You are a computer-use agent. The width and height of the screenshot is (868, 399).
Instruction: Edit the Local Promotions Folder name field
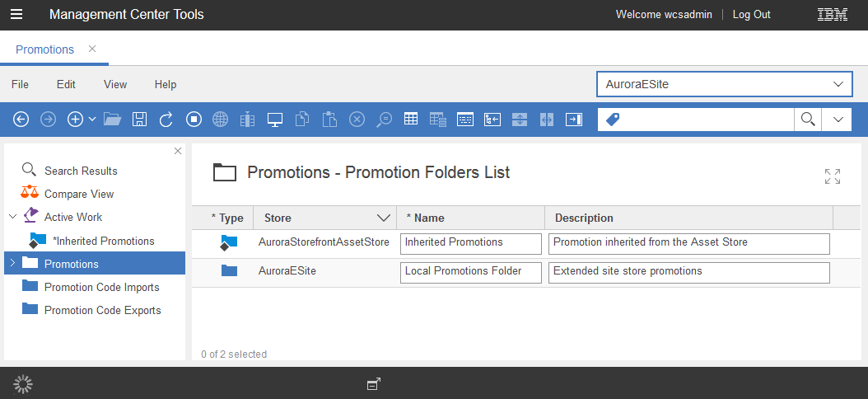tap(470, 272)
